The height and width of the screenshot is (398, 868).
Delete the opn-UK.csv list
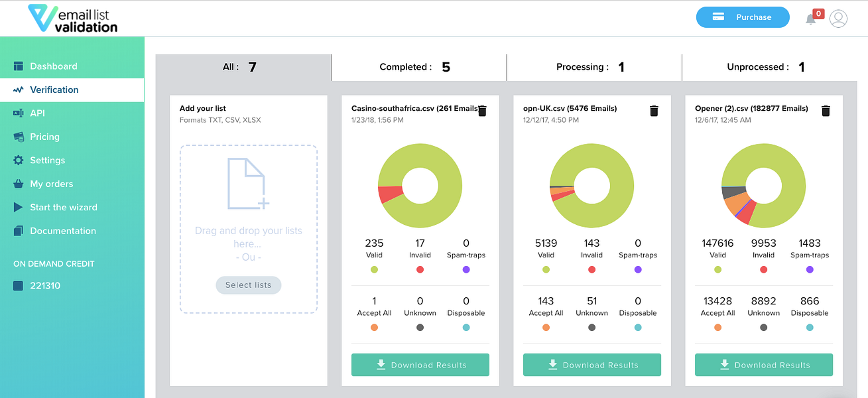(654, 111)
